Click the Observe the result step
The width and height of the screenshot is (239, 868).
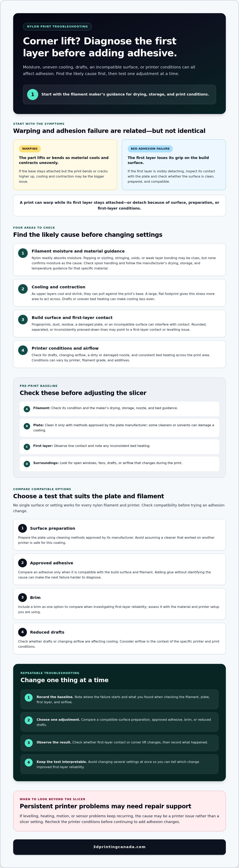pyautogui.click(x=119, y=743)
